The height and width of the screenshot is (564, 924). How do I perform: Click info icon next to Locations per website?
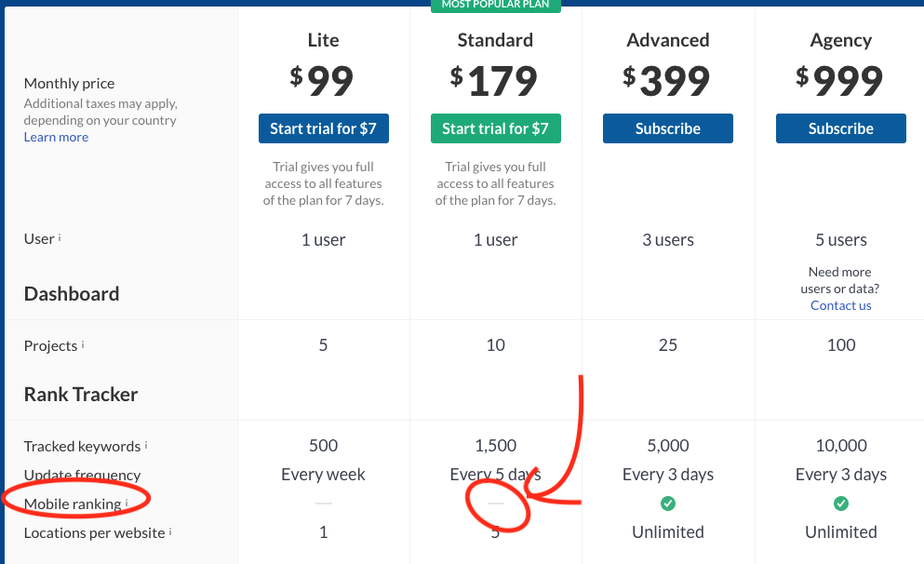coord(170,531)
